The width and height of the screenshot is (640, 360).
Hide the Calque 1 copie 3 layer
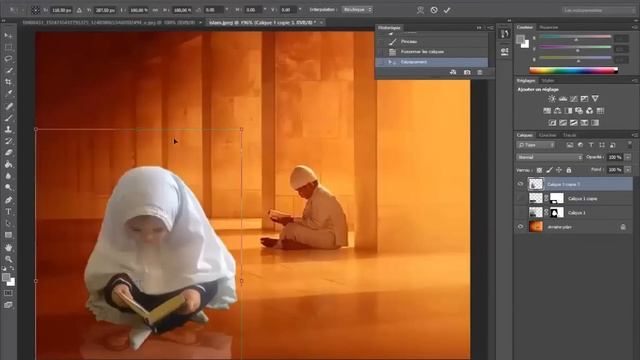click(x=520, y=184)
